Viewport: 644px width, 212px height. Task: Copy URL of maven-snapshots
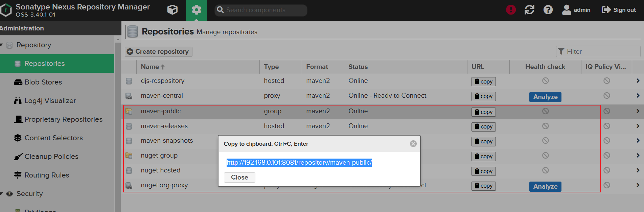(484, 141)
